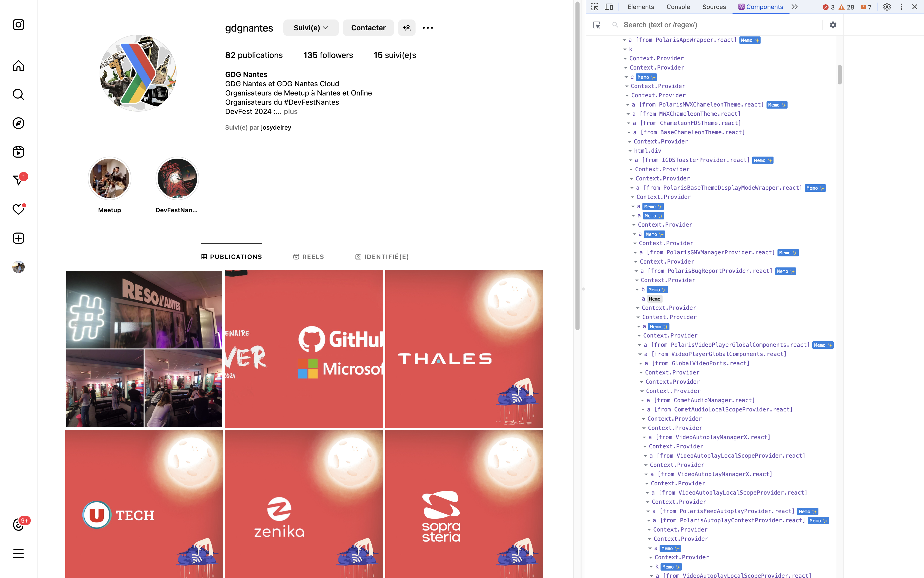Activate DevTools inspect element picker

click(x=594, y=7)
